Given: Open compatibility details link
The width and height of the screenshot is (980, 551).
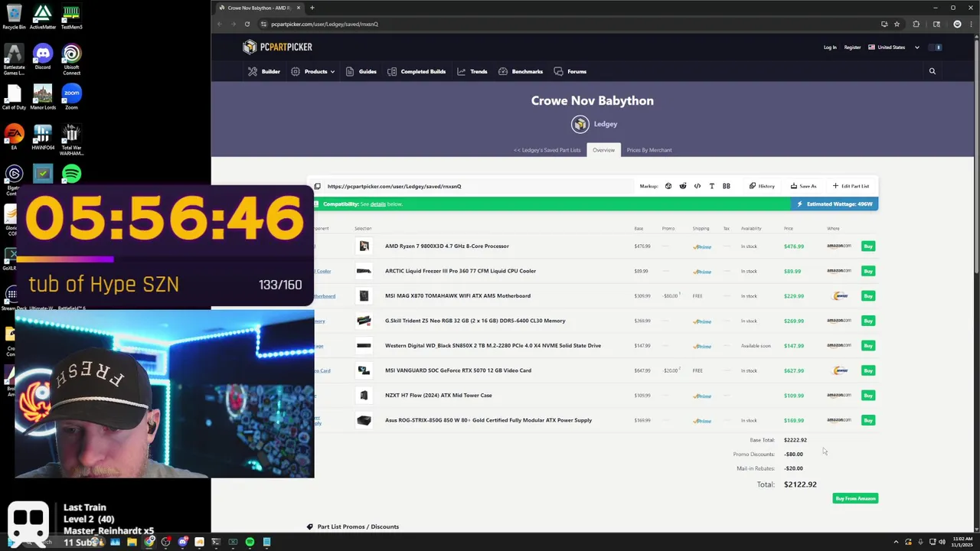Looking at the screenshot, I should point(378,204).
